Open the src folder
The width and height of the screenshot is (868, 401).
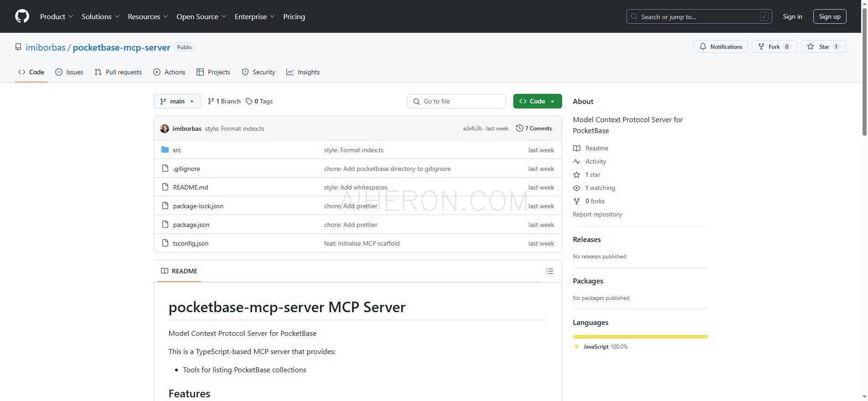(177, 150)
